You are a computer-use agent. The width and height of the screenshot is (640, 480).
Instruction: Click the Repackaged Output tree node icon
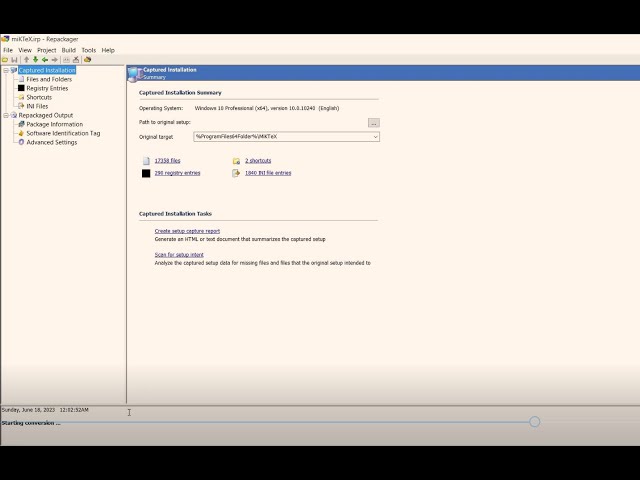(x=13, y=115)
